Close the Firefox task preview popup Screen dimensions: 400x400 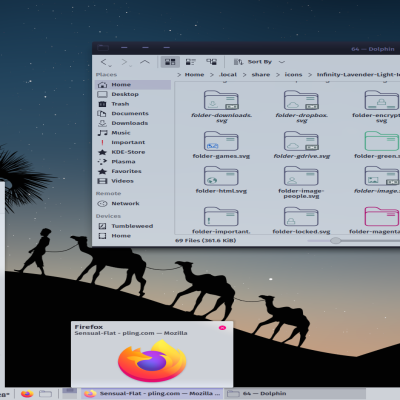pyautogui.click(x=222, y=328)
